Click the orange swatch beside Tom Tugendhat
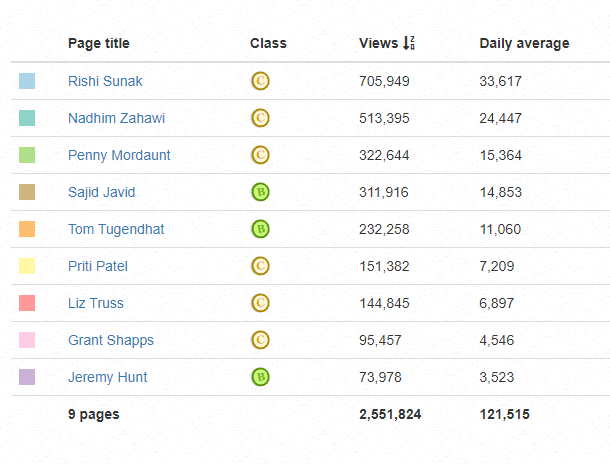 27,229
